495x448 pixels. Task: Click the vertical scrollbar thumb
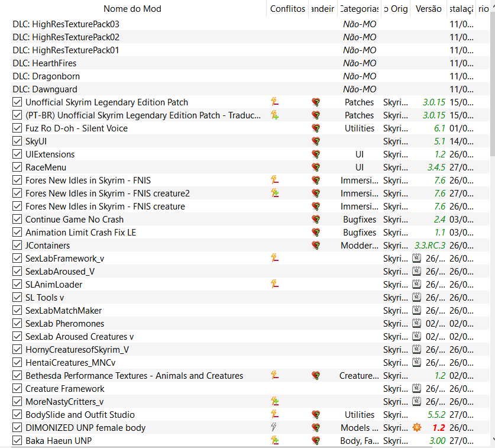[x=493, y=85]
